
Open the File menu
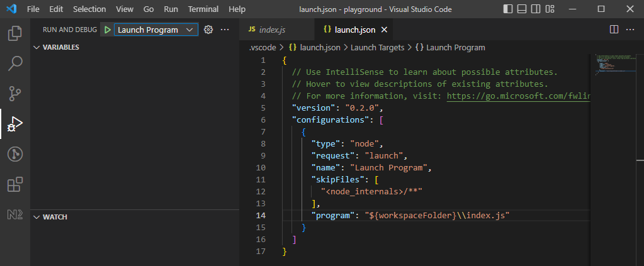point(33,9)
